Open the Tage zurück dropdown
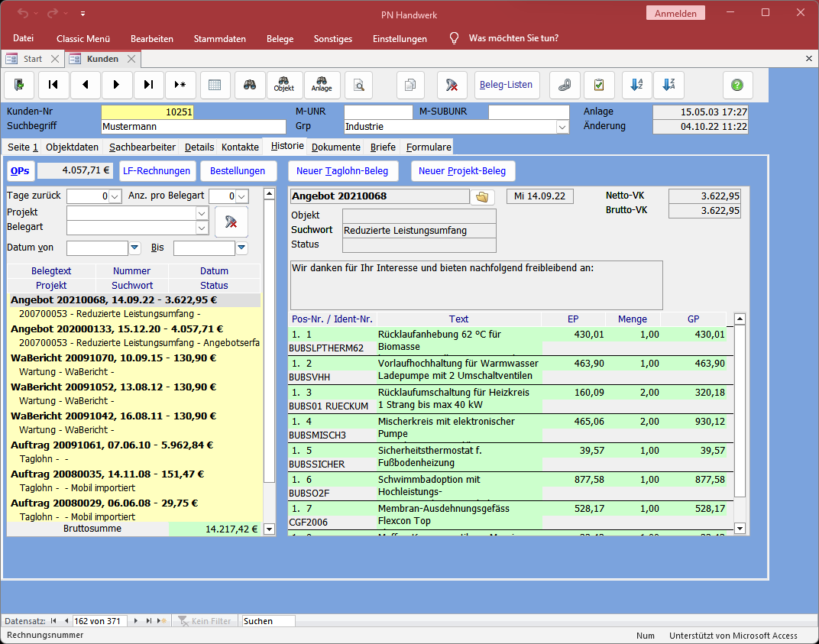This screenshot has height=644, width=819. tap(115, 196)
